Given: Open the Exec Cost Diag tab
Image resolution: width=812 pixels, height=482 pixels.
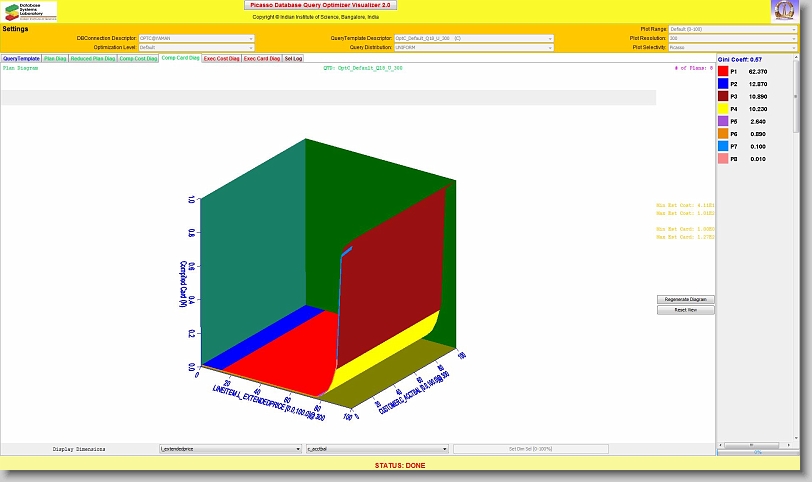Looking at the screenshot, I should (x=221, y=59).
